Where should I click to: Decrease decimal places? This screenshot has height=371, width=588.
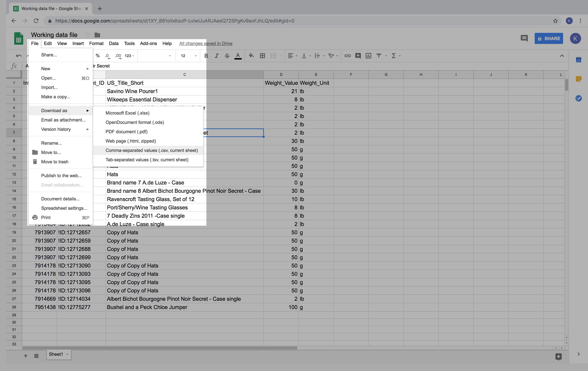(108, 56)
